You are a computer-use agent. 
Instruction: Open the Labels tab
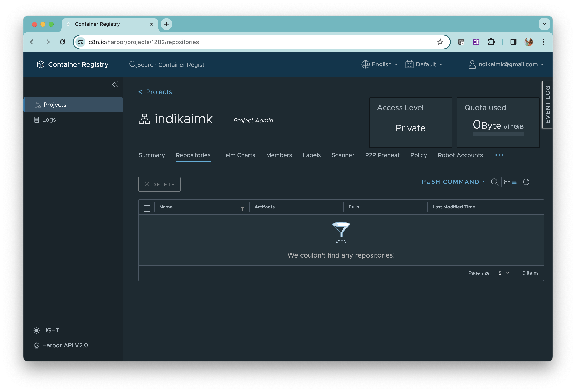312,155
